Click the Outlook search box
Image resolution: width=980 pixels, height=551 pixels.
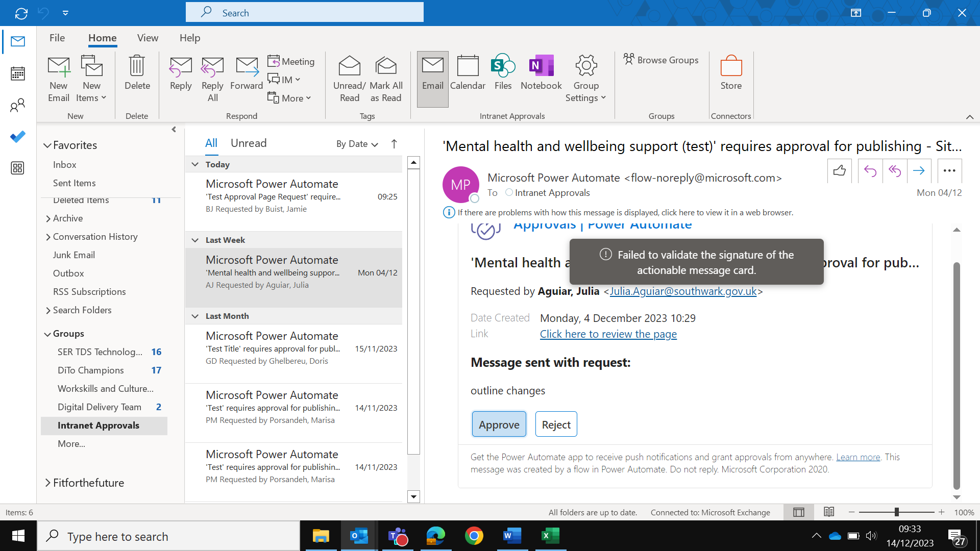coord(305,13)
